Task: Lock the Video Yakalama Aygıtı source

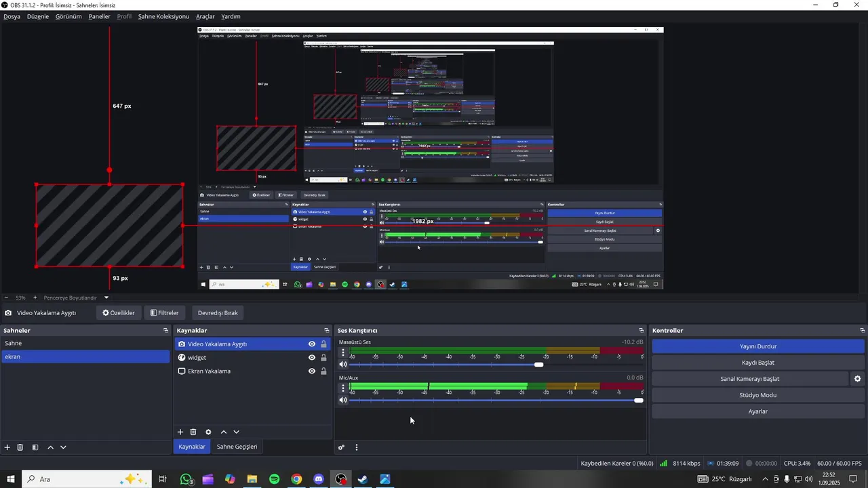Action: pos(323,344)
